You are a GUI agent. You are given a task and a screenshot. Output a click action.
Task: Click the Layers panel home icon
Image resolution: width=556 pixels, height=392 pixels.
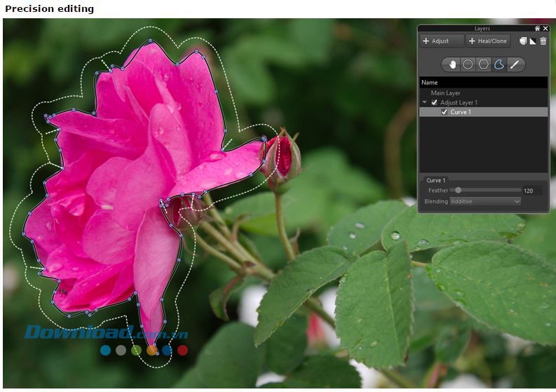coord(537,29)
